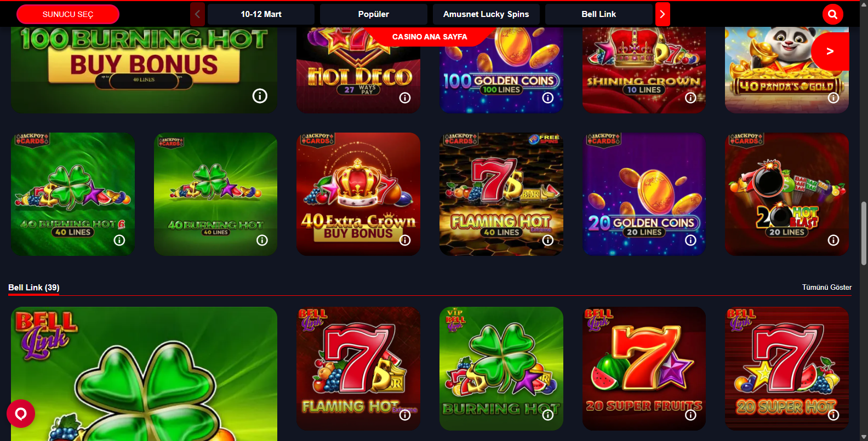The image size is (868, 441).
Task: Show info for Flaming Hot 40 Lines
Action: 547,240
